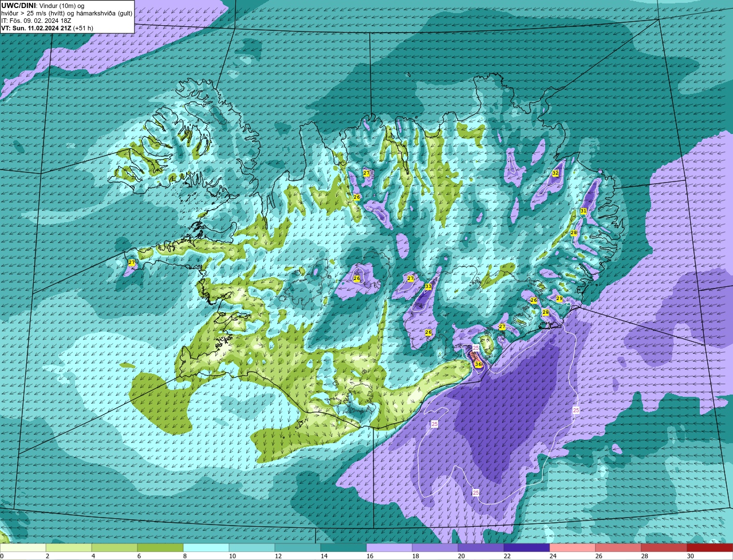Click the initial time 'IT: Fös. 09. 02. 2024 18Z'
733x560 pixels.
[x=36, y=21]
